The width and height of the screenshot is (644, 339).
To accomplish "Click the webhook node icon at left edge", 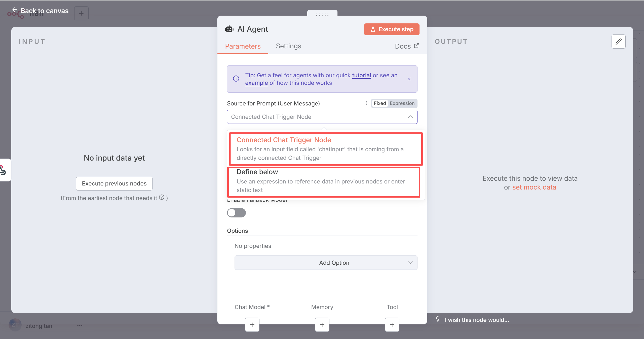I will tap(3, 170).
